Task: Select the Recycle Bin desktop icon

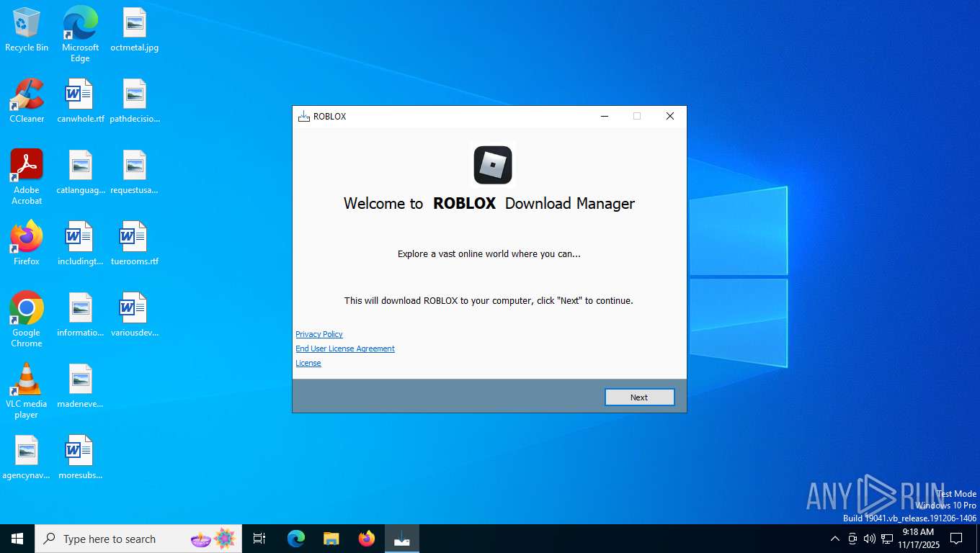Action: [27, 30]
